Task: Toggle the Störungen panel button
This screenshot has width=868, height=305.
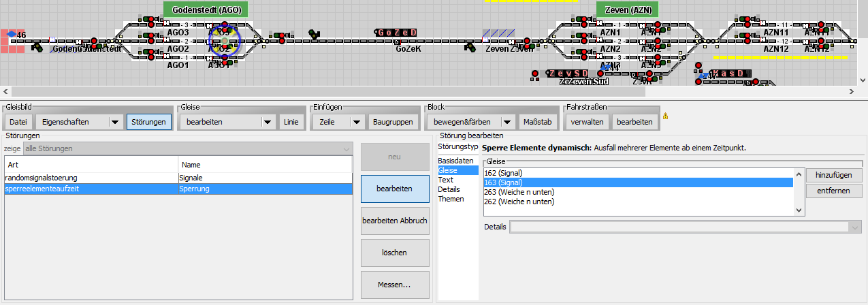Action: 149,123
